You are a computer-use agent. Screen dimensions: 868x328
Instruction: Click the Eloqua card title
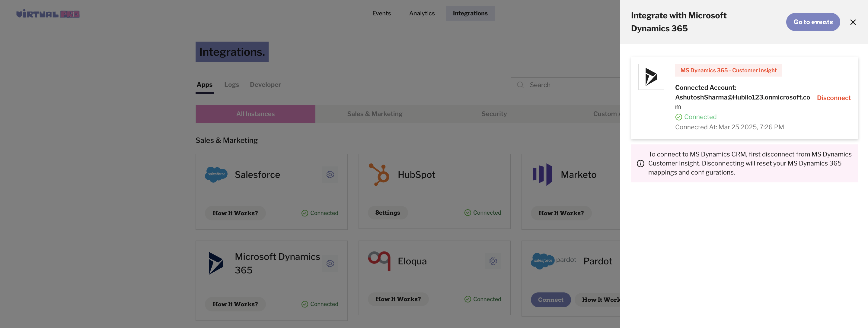tap(412, 261)
